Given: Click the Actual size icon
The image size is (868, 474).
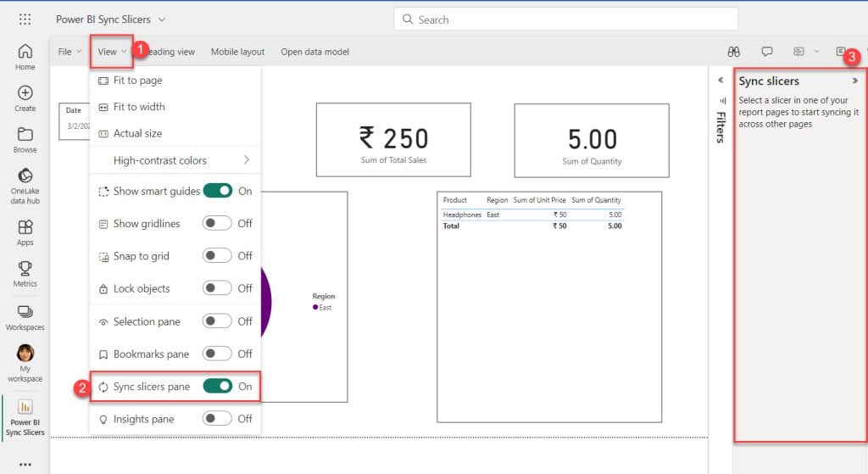Looking at the screenshot, I should [103, 134].
